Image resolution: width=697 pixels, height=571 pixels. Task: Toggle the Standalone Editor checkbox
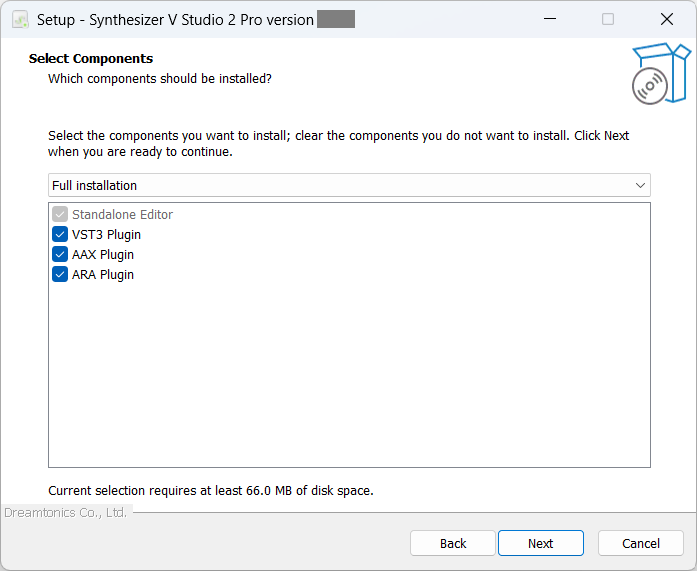(60, 214)
